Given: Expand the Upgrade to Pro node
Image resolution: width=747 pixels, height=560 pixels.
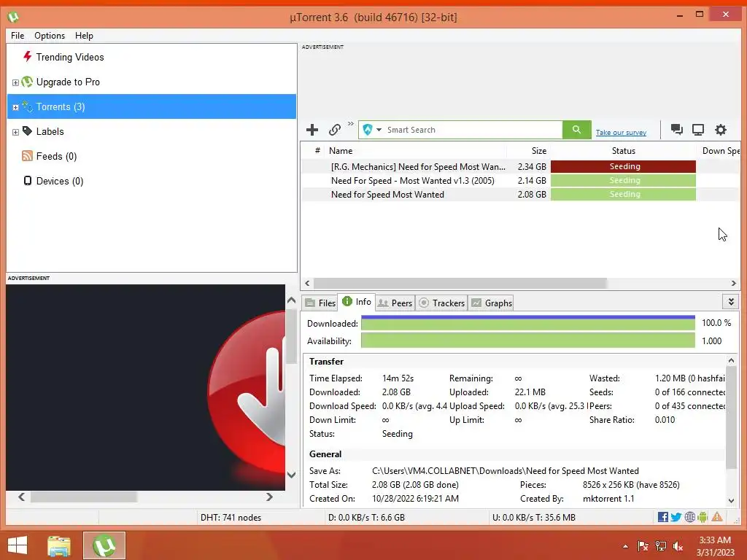Looking at the screenshot, I should pyautogui.click(x=15, y=82).
